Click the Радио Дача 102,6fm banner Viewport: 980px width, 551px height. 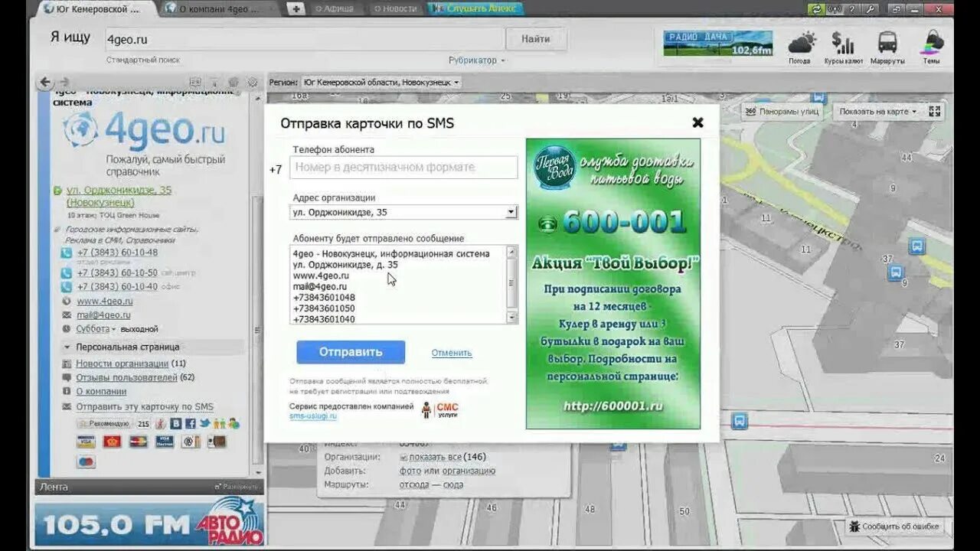tap(718, 43)
